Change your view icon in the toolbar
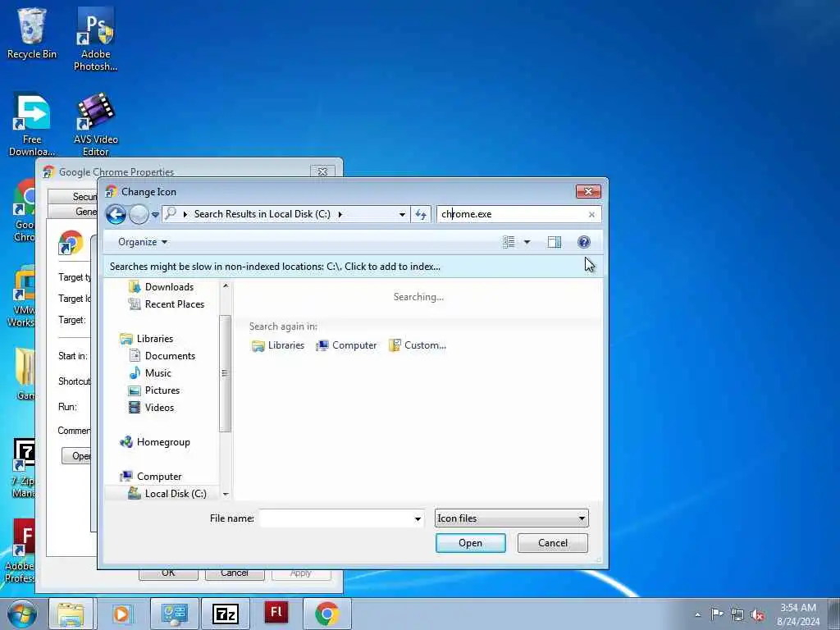 [509, 242]
